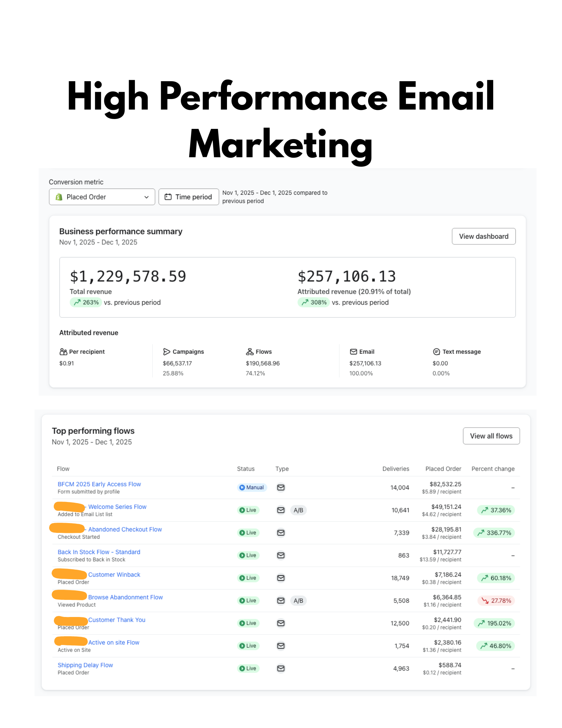Click the Campaigns paper-plane icon
Image resolution: width=562 pixels, height=728 pixels.
click(x=167, y=352)
